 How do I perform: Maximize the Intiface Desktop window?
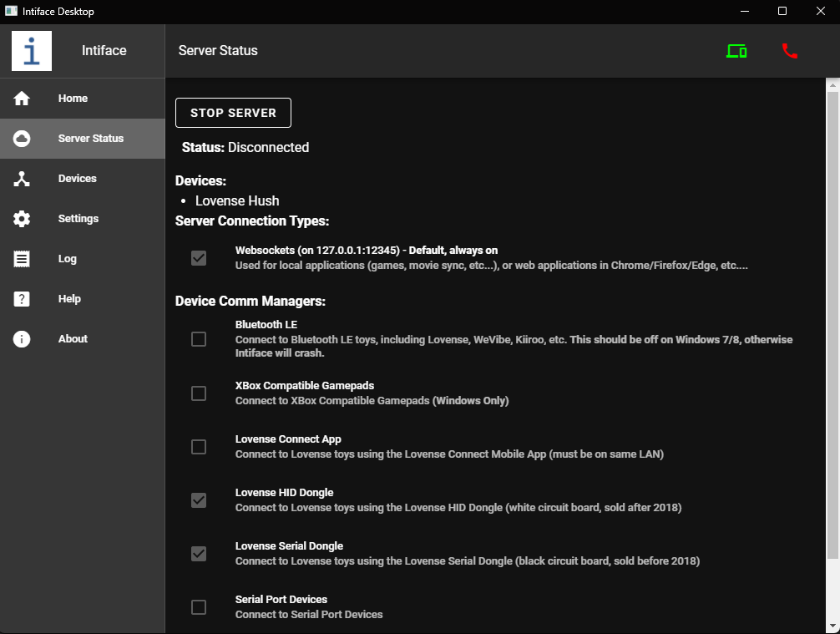point(782,11)
